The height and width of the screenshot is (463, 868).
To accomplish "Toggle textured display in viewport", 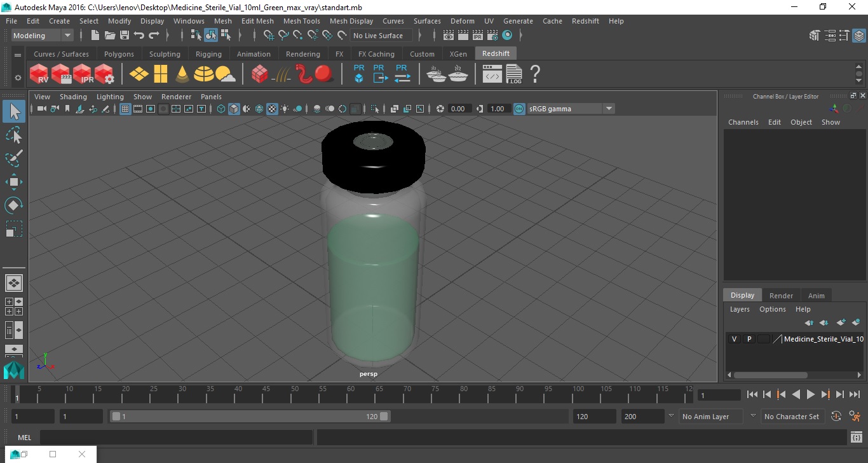I will [x=272, y=109].
